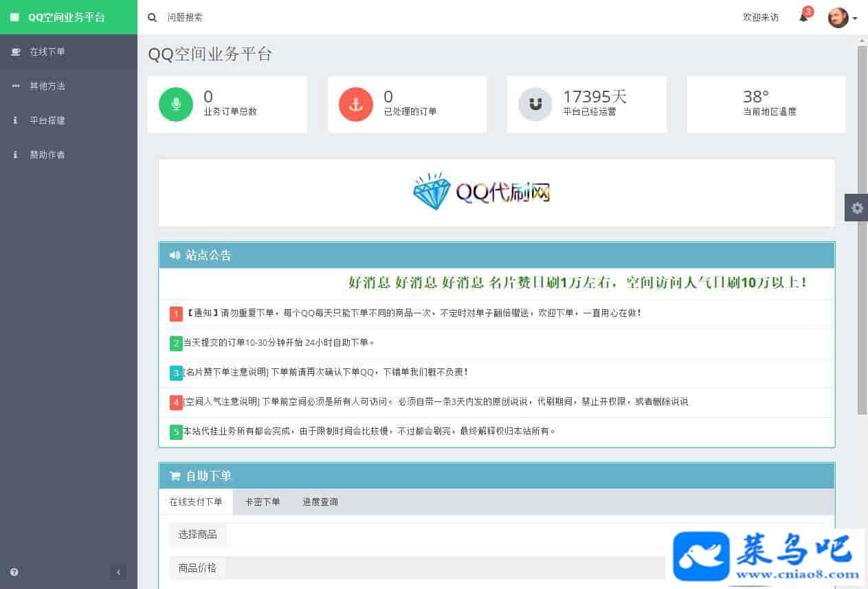Open the user avatar dropdown menu
This screenshot has height=589, width=868.
click(x=842, y=18)
